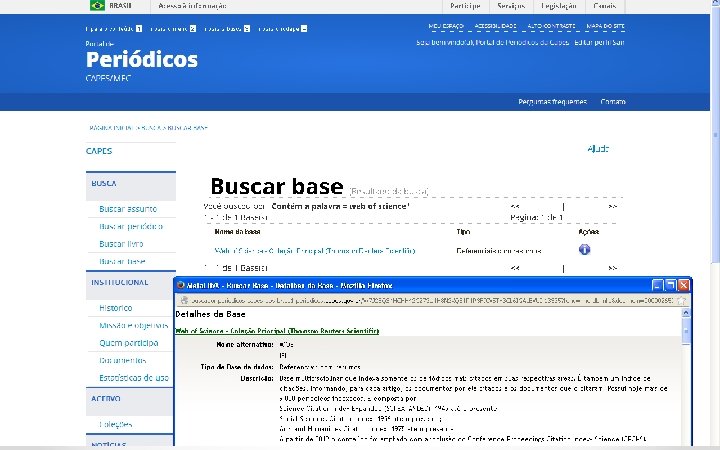The width and height of the screenshot is (720, 450).
Task: Click the BUSCA sidebar section header
Action: tap(131, 184)
